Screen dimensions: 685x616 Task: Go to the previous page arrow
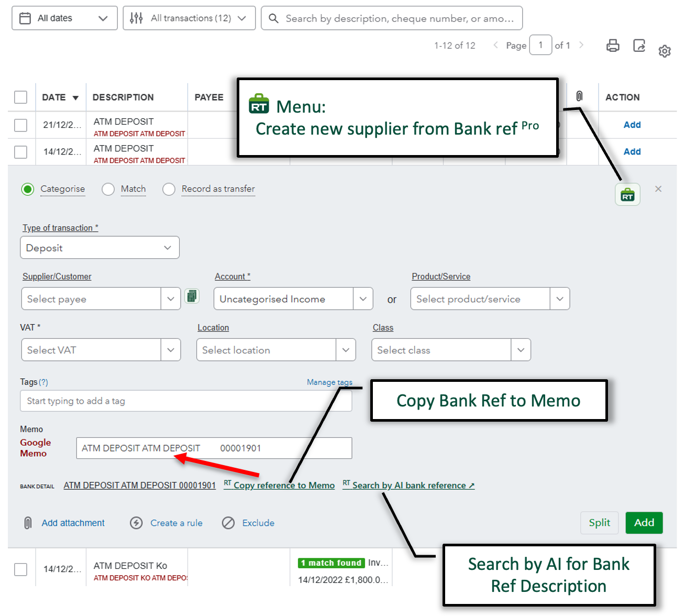pyautogui.click(x=495, y=45)
